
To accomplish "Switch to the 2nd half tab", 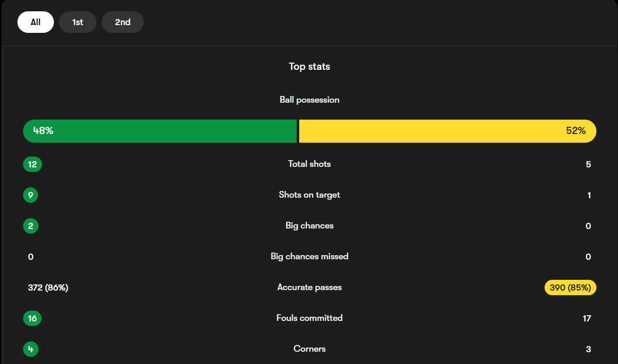I will click(123, 22).
